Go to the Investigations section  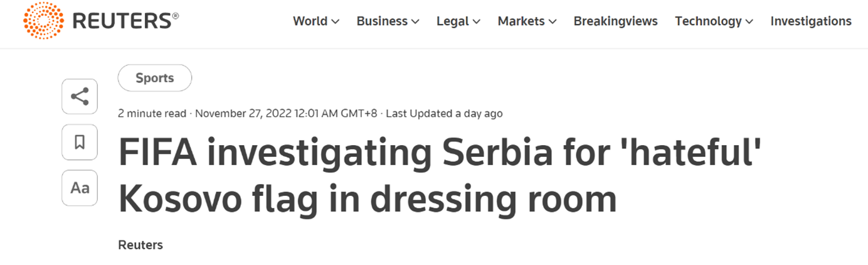(x=810, y=21)
